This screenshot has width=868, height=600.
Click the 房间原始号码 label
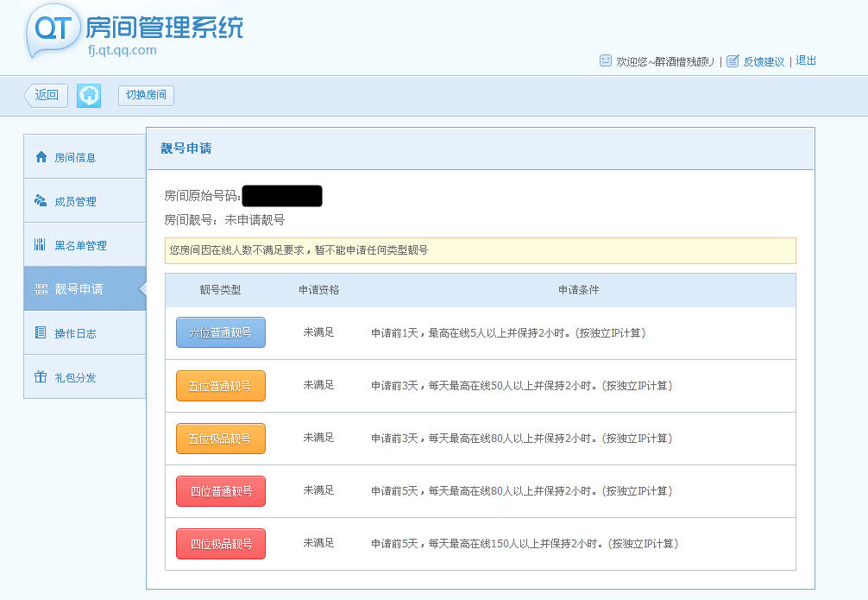(202, 196)
